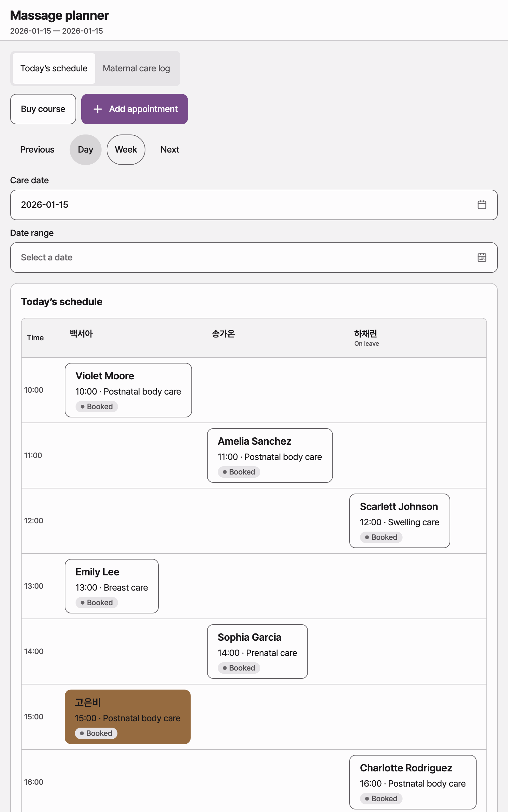Open Charlotte Rodriguez 16:00 appointment card

point(412,782)
